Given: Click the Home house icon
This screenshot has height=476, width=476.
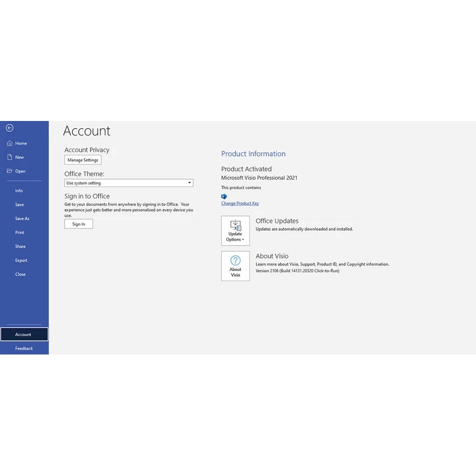Looking at the screenshot, I should coord(10,143).
